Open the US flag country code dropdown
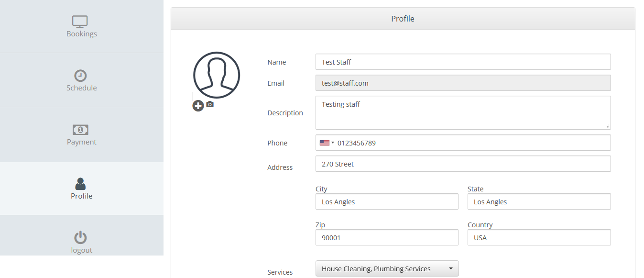The width and height of the screenshot is (644, 278). click(327, 143)
